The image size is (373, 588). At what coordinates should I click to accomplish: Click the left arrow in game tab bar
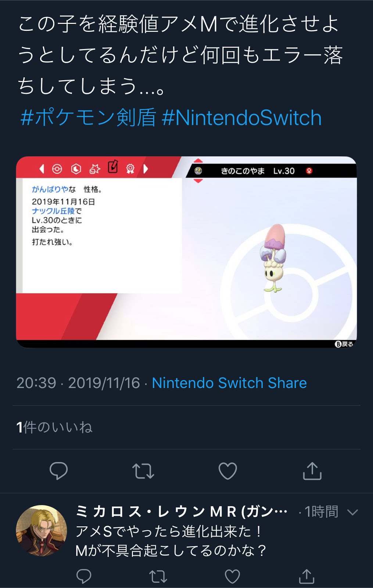[x=42, y=169]
